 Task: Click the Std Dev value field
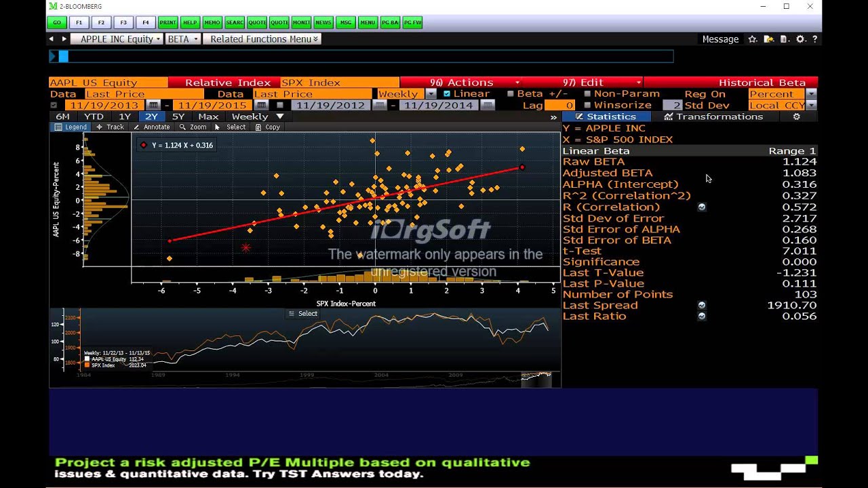pyautogui.click(x=672, y=105)
